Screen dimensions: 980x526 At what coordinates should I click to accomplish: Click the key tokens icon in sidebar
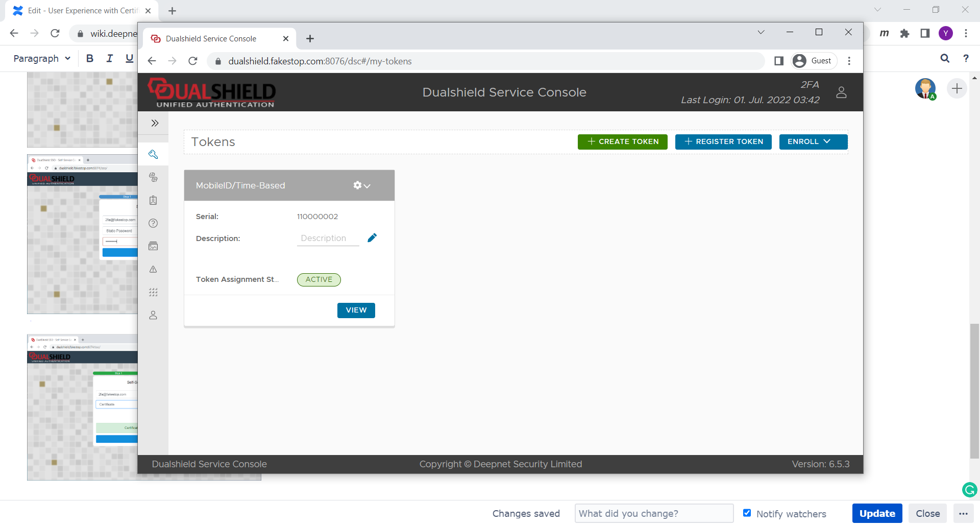(x=153, y=154)
